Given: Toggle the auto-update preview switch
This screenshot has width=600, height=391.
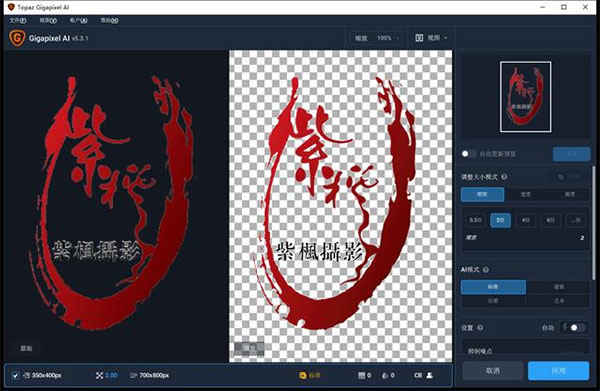Looking at the screenshot, I should (x=468, y=154).
